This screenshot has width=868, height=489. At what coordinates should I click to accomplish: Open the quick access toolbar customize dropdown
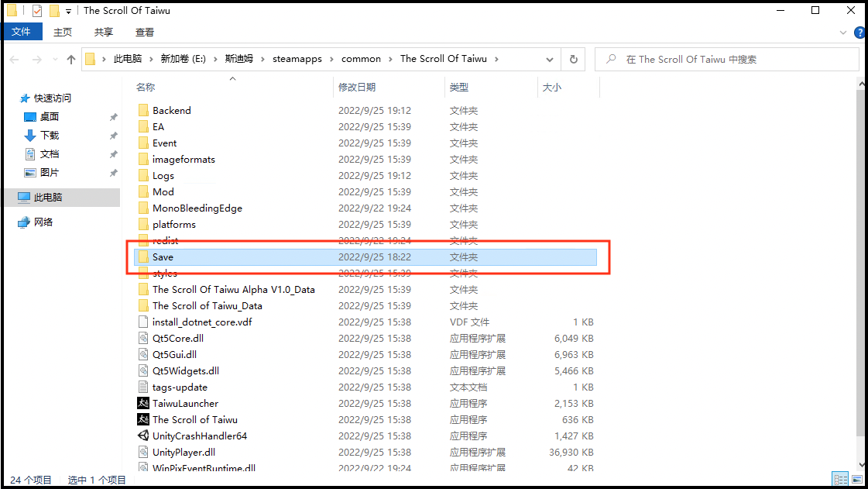pyautogui.click(x=68, y=11)
